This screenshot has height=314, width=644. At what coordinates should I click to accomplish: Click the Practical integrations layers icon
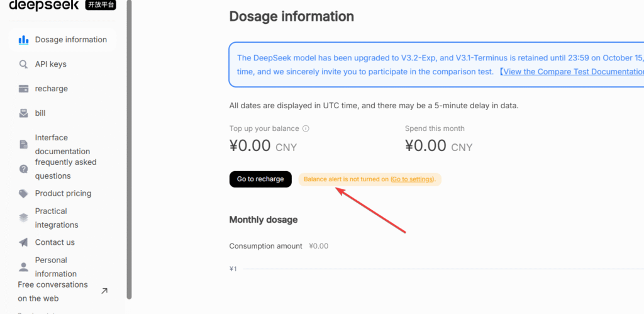pyautogui.click(x=24, y=218)
